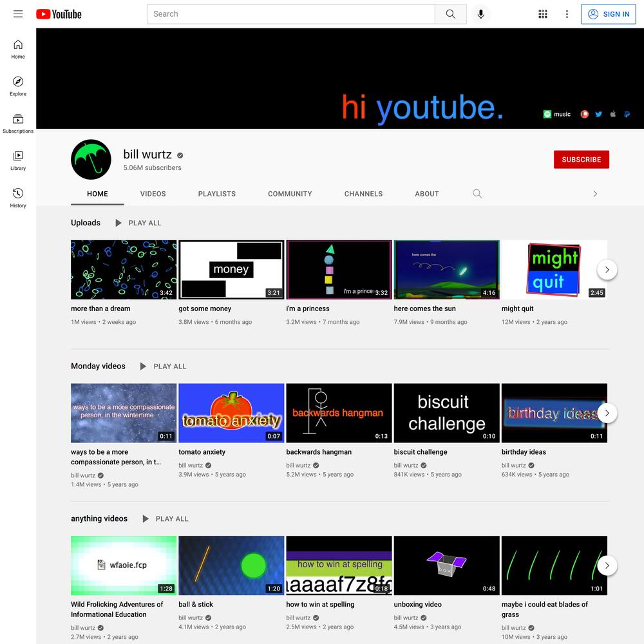Click the green umbrella channel avatar

coord(91,159)
